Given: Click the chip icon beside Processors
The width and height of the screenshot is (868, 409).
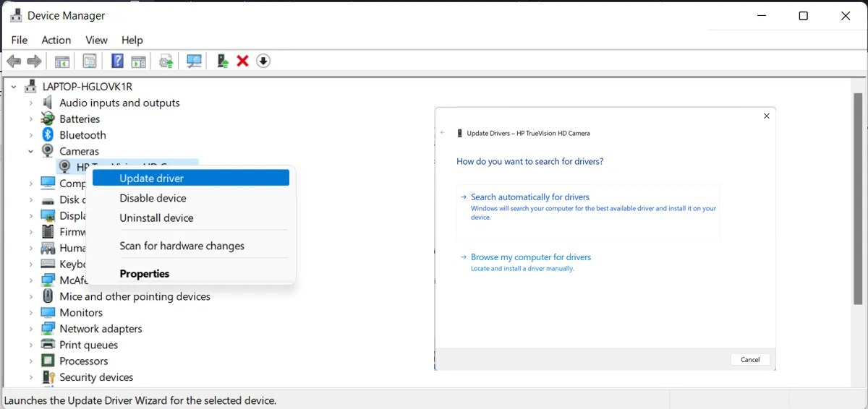Looking at the screenshot, I should click(x=48, y=361).
